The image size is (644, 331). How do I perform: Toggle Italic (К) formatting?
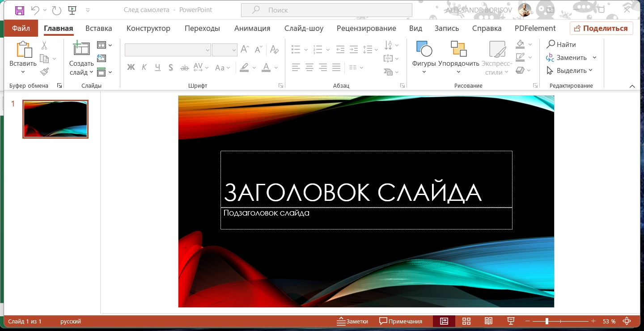pyautogui.click(x=144, y=68)
